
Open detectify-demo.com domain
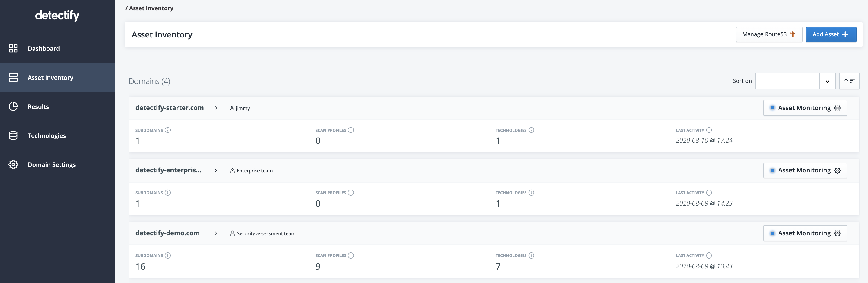[x=167, y=233]
